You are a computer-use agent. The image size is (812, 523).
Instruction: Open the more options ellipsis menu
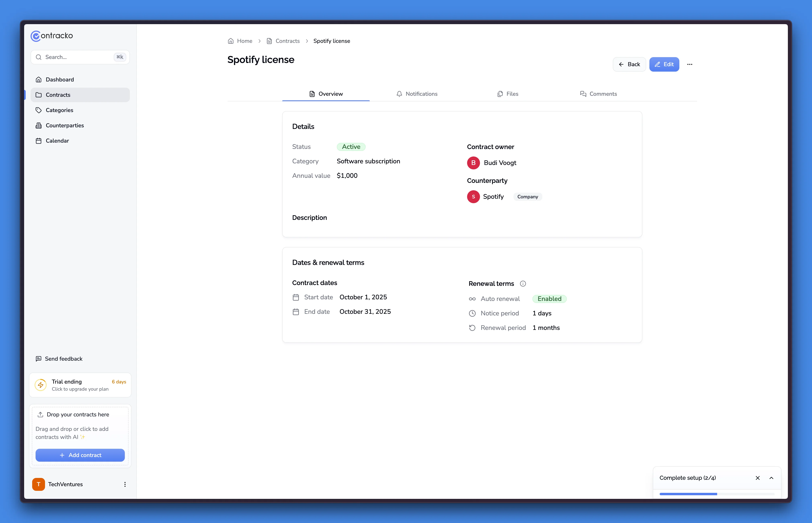click(690, 64)
